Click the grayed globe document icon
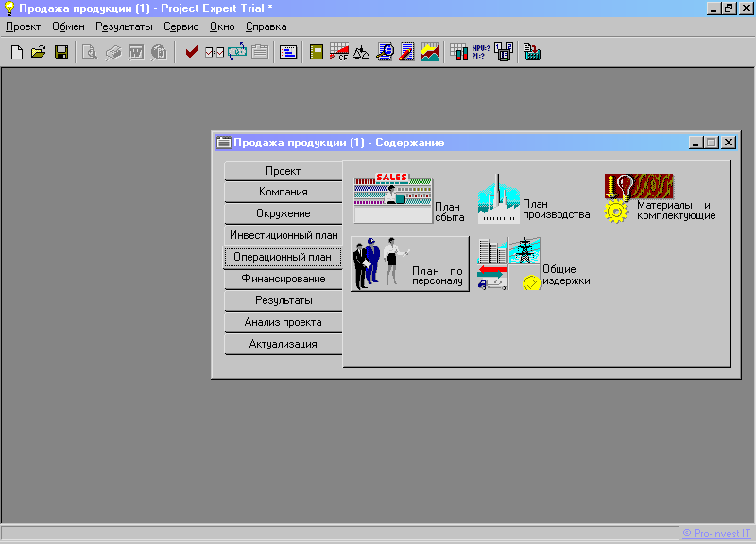The height and width of the screenshot is (544, 756). pos(159,52)
